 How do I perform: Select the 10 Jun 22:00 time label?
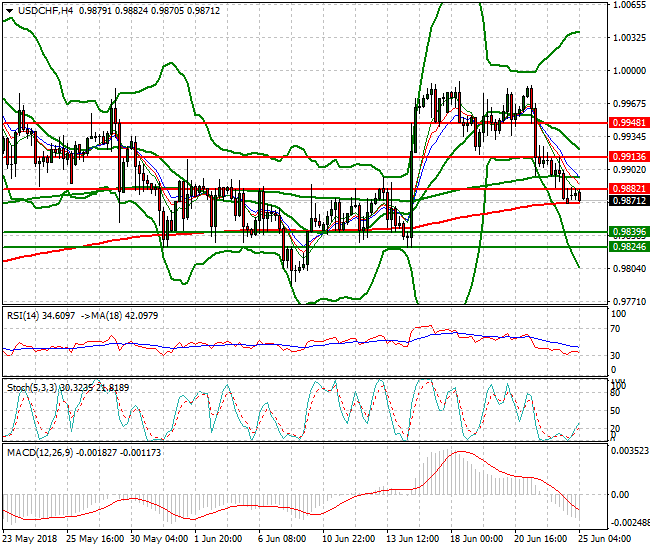(349, 539)
